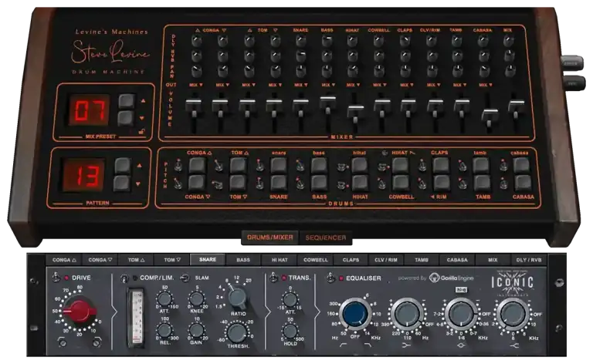Click the transient HOLD knob

[290, 331]
